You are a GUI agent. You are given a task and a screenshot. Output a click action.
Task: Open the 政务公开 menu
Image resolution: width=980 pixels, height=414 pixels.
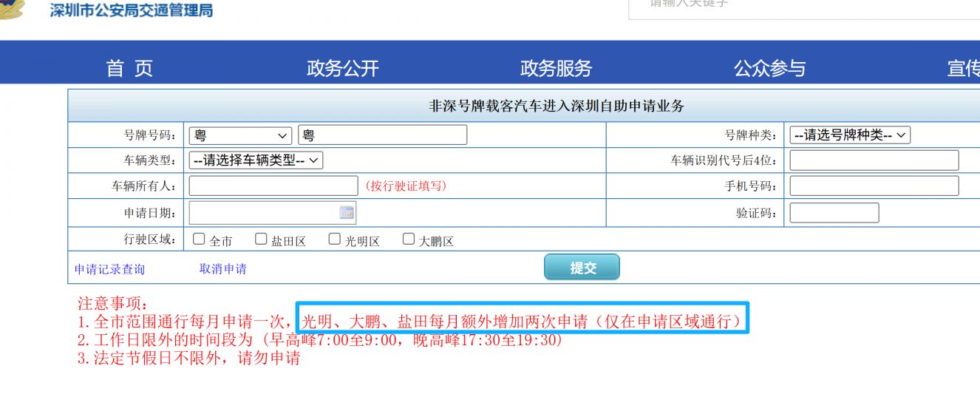point(342,69)
